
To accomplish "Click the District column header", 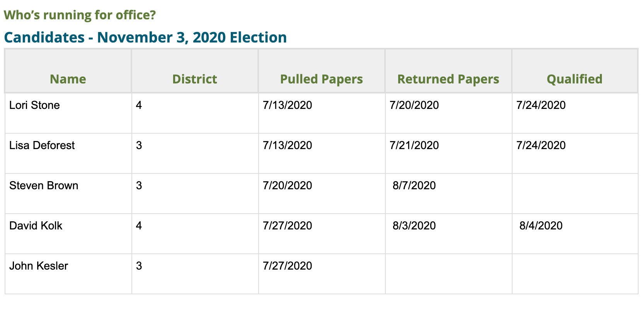I will tap(194, 79).
